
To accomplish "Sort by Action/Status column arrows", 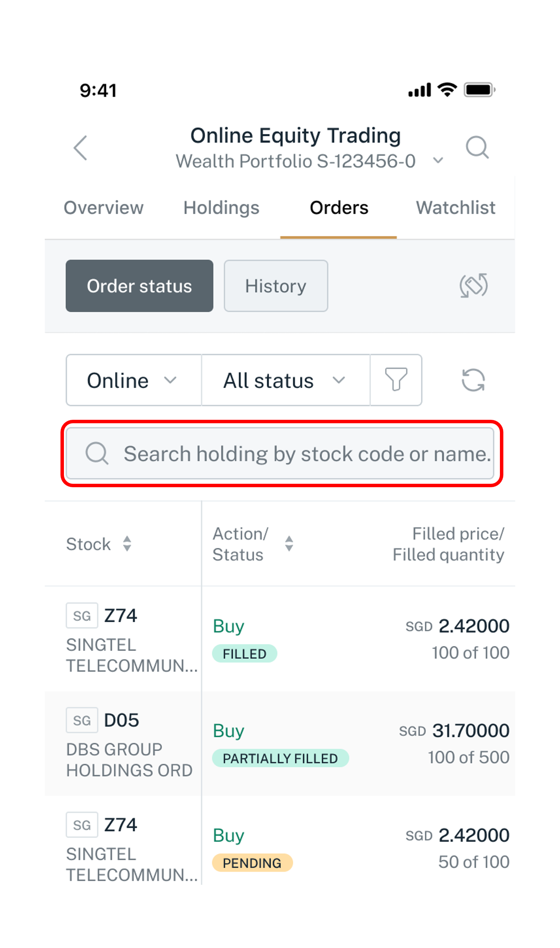I will [289, 544].
